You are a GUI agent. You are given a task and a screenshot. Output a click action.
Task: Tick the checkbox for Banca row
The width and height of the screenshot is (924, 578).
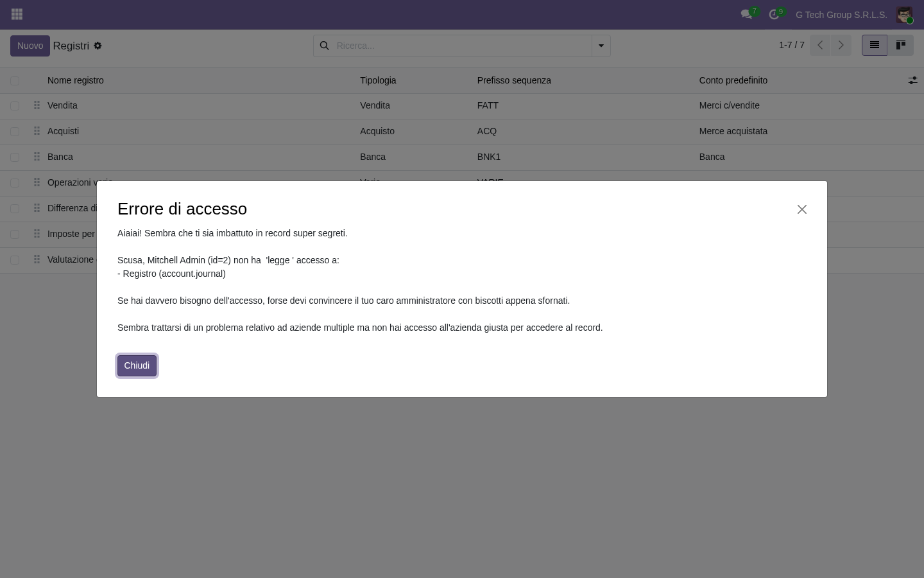click(15, 157)
